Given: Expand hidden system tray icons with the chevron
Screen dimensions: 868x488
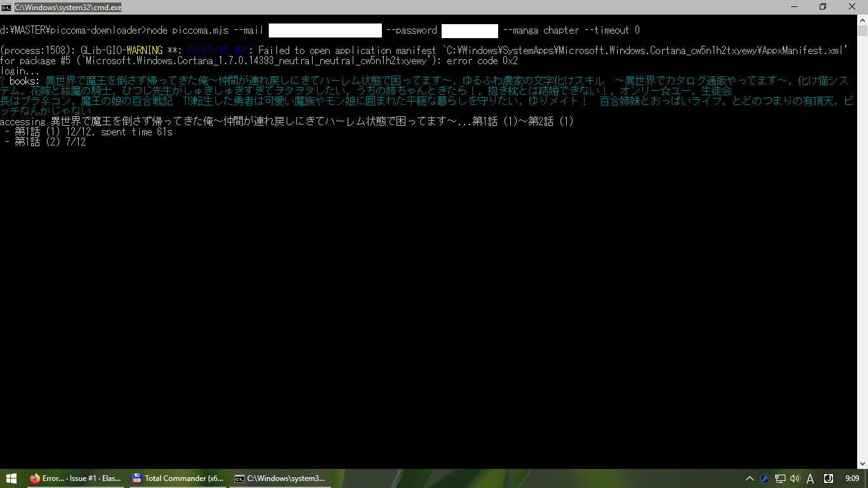Looking at the screenshot, I should [749, 478].
